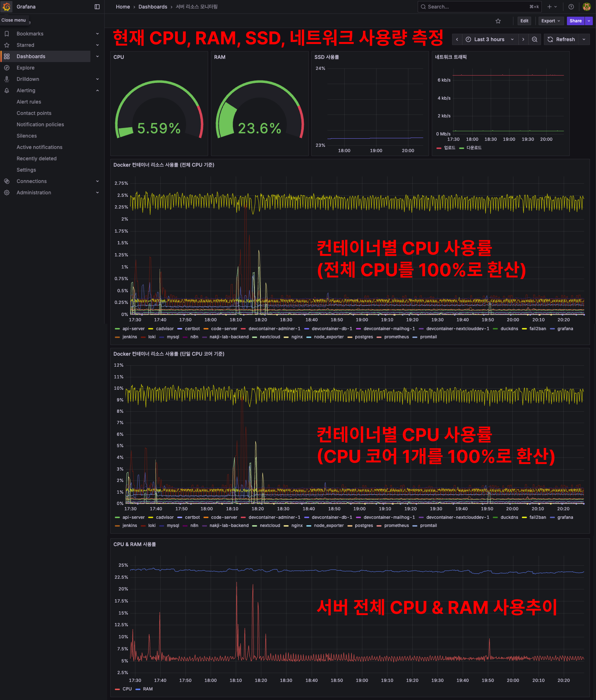Open the help question mark icon
This screenshot has width=596, height=700.
pyautogui.click(x=571, y=7)
